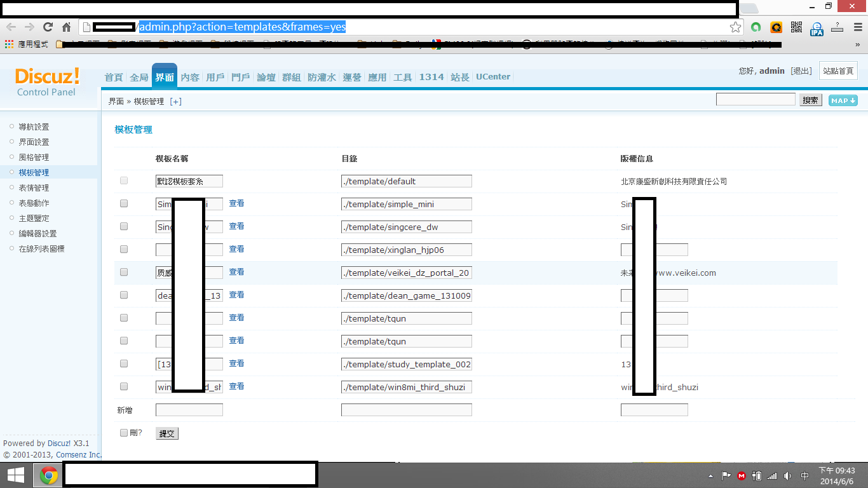Open 編輯器設置 in the sidebar
The width and height of the screenshot is (868, 488).
(37, 234)
